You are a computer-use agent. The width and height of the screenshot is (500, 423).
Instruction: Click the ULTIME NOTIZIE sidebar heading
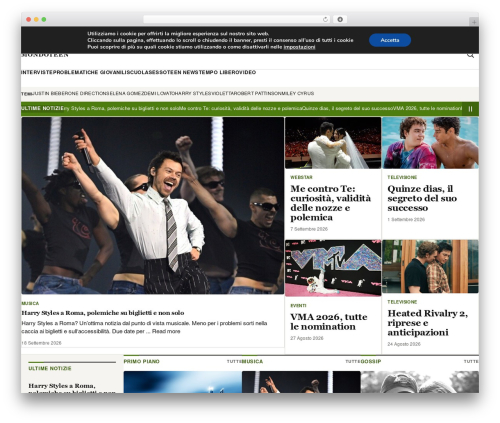(50, 368)
